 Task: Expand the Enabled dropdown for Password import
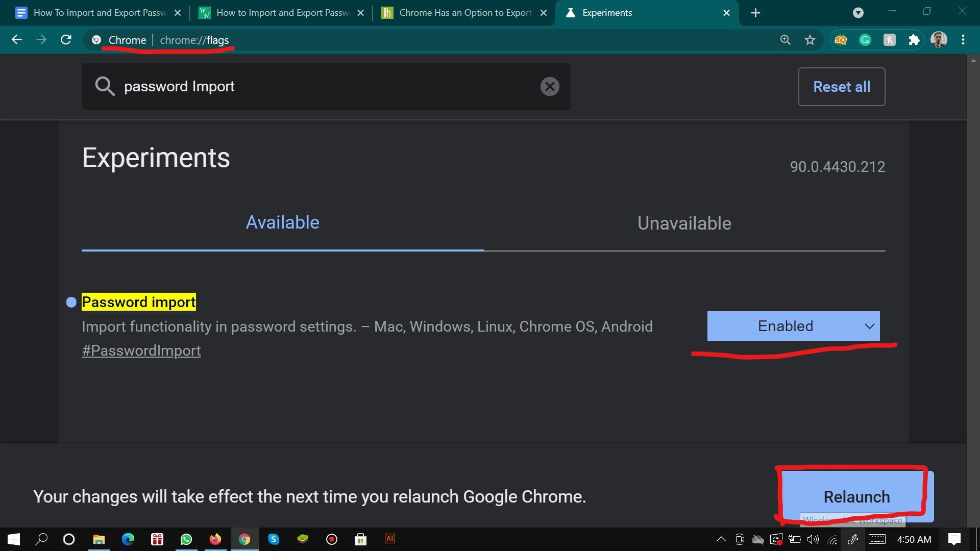pos(793,326)
